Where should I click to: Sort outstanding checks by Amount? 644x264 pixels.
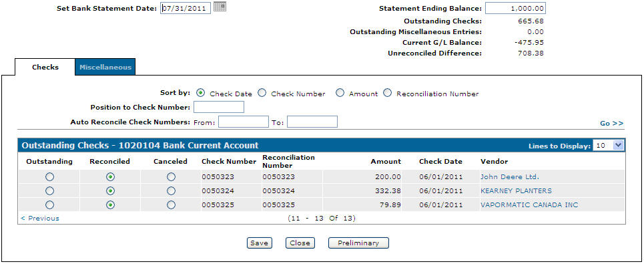click(x=340, y=93)
